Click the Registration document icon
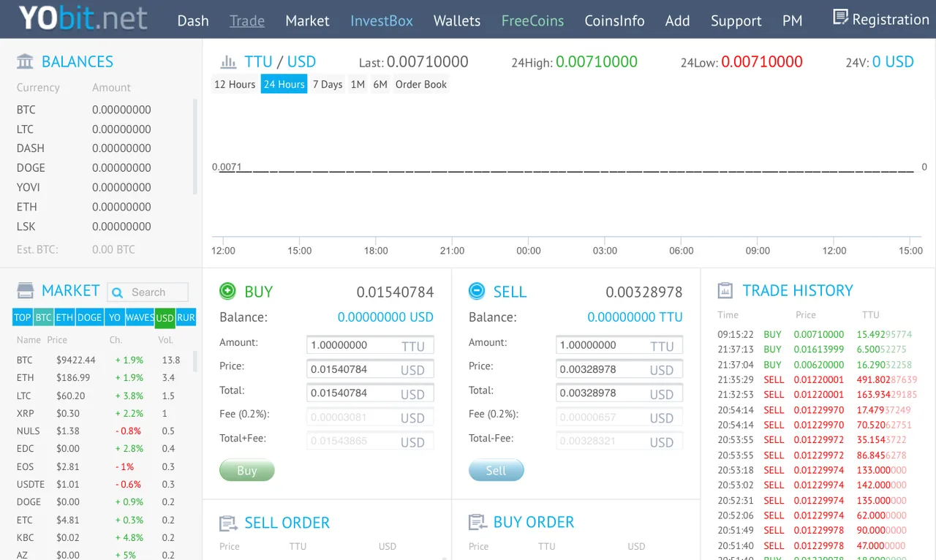 coord(841,17)
